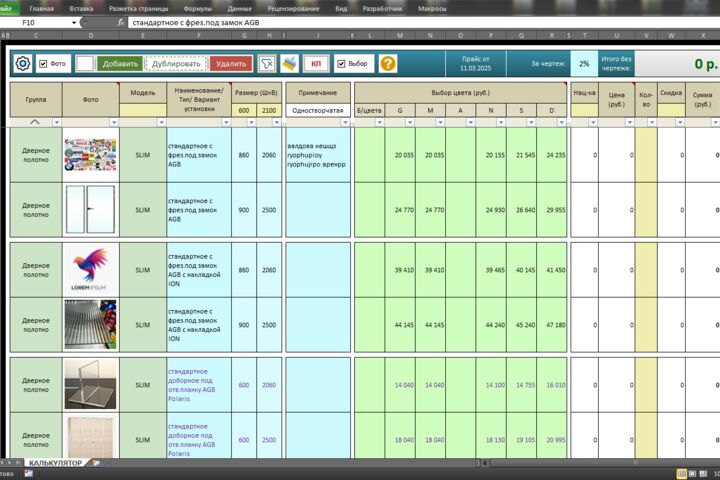Open the Скидка column filter dropdown
This screenshot has height=480, width=720.
tap(680, 122)
